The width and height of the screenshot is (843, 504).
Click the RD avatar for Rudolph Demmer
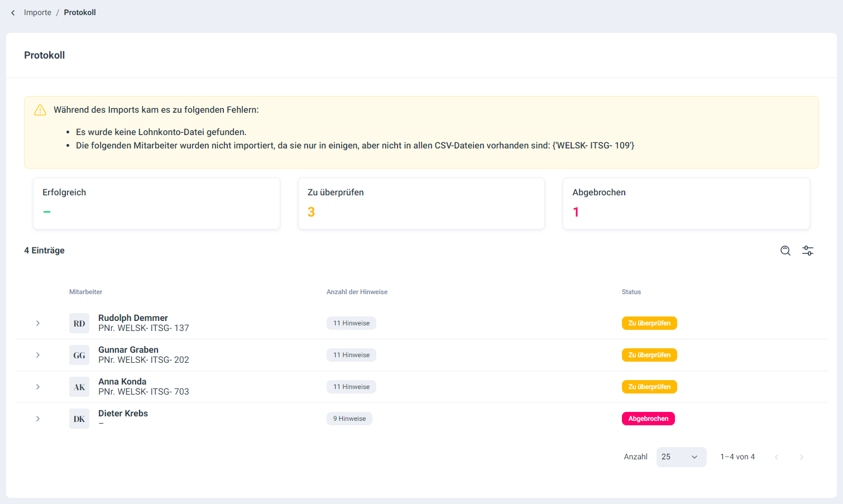79,323
